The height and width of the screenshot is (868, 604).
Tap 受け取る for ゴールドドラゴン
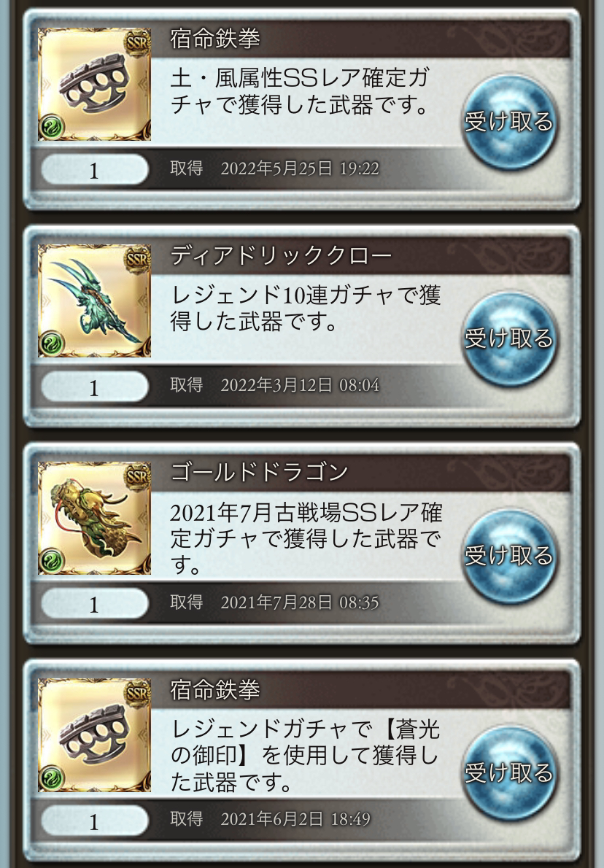click(x=508, y=556)
